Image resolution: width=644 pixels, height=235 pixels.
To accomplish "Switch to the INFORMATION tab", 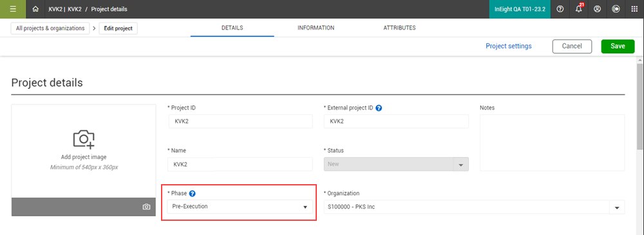I will click(316, 28).
